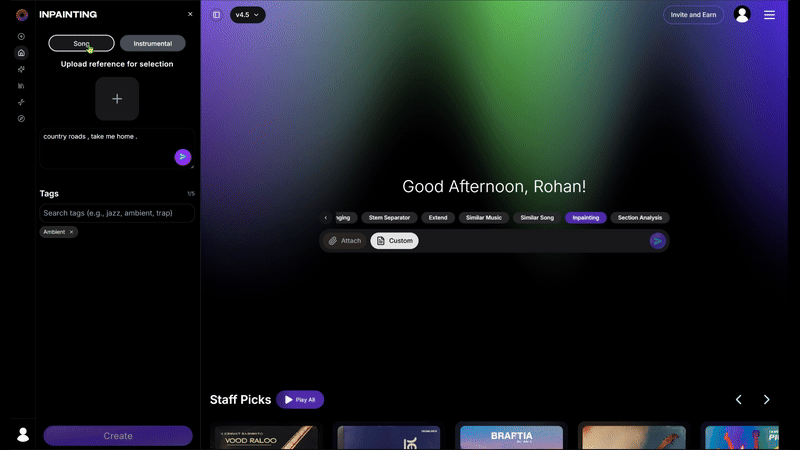This screenshot has width=800, height=450.
Task: Click the user avatar in top bar
Action: pos(741,15)
